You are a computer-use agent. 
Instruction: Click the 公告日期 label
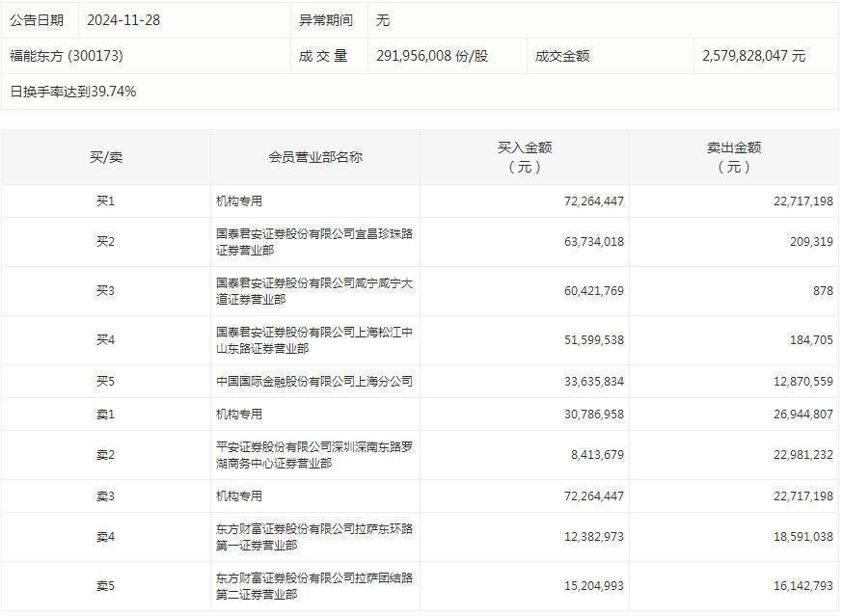click(37, 20)
